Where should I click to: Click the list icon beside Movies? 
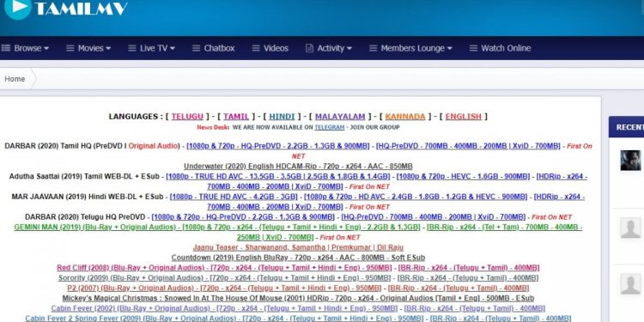tap(70, 48)
